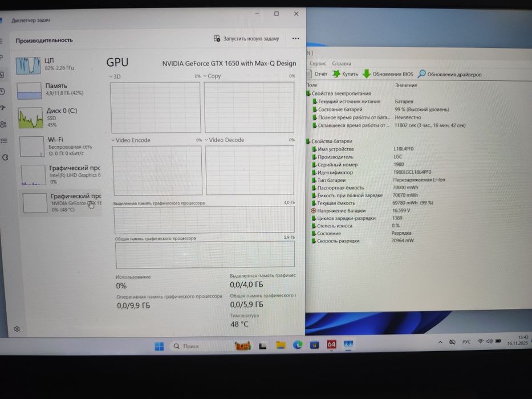The image size is (532, 399).
Task: Open Сервис menu in AIDA64
Action: tap(318, 63)
